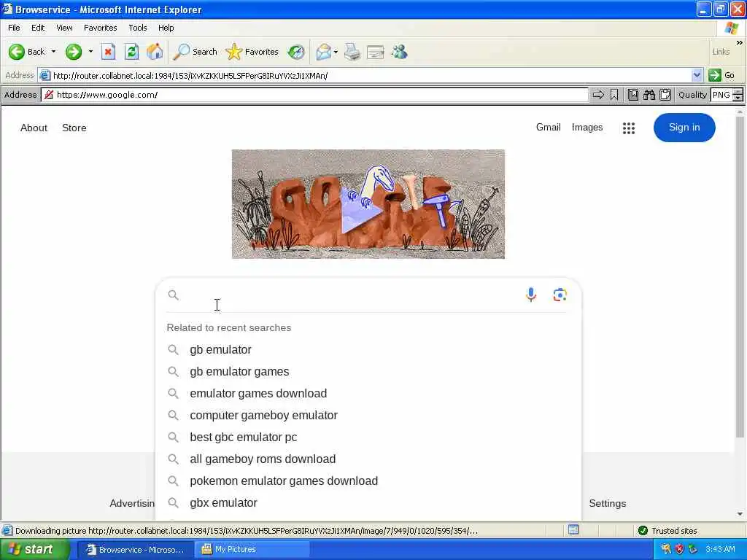Click the green Go button
747x560 pixels.
click(x=721, y=75)
